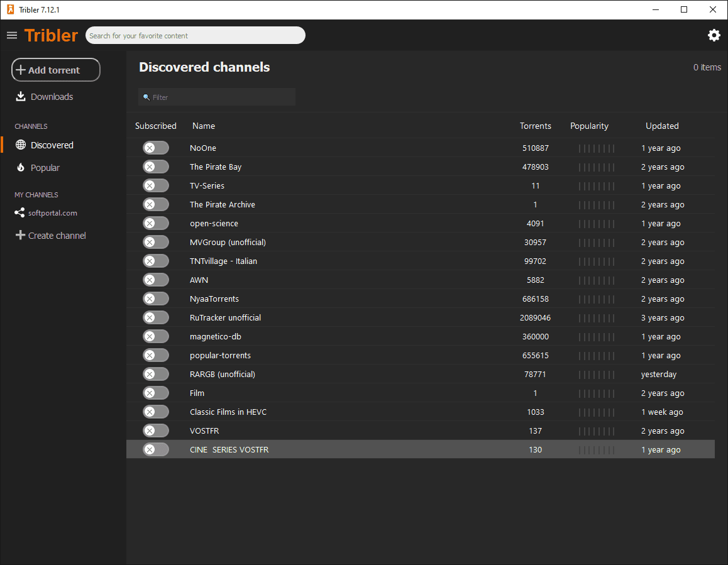Sort by Subscribed column header
Image resolution: width=728 pixels, height=565 pixels.
point(155,126)
